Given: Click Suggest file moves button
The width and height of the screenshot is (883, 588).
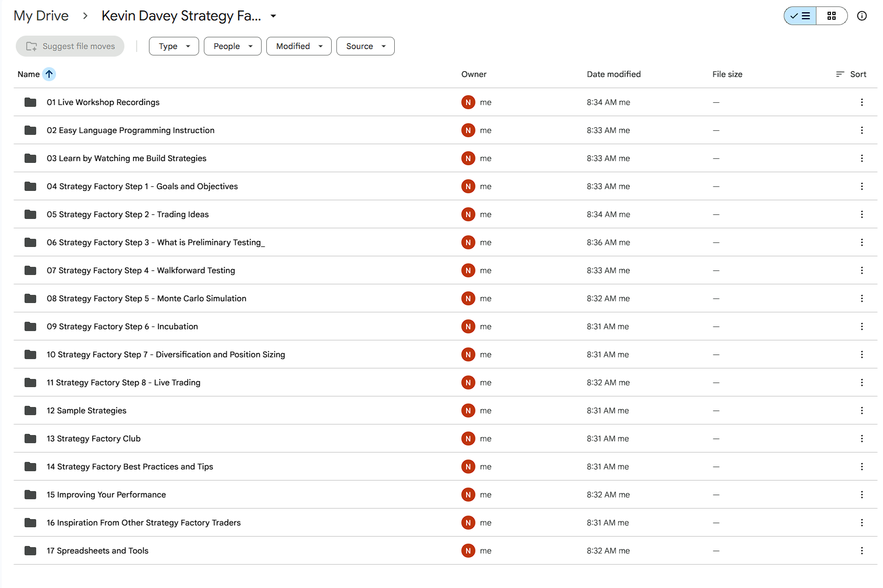Looking at the screenshot, I should [x=70, y=46].
